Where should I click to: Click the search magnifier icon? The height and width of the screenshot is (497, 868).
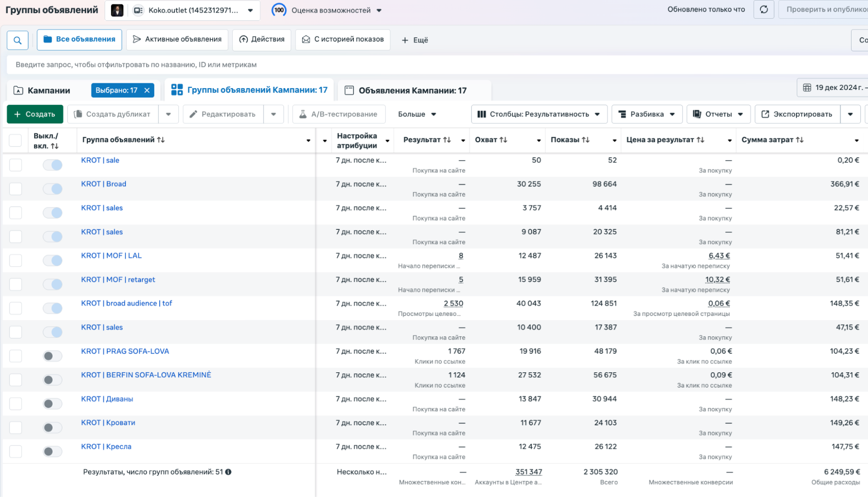pyautogui.click(x=17, y=40)
